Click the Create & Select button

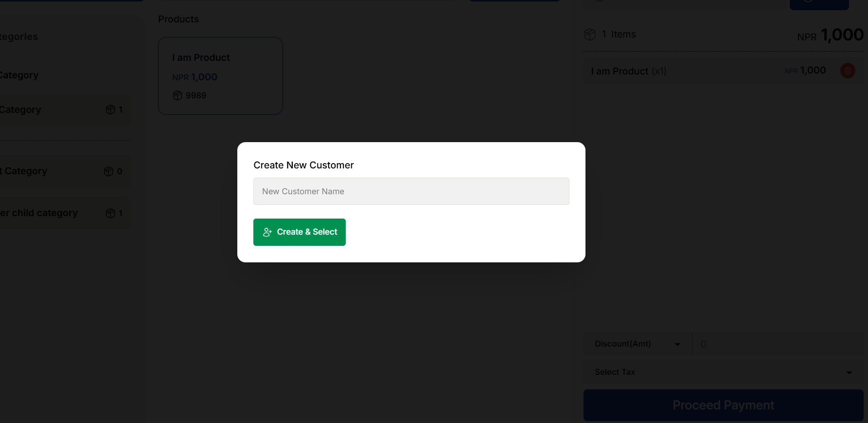point(299,232)
